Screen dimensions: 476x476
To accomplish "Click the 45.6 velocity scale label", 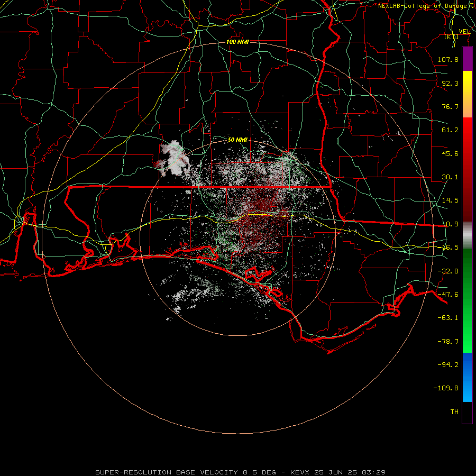I will point(450,153).
